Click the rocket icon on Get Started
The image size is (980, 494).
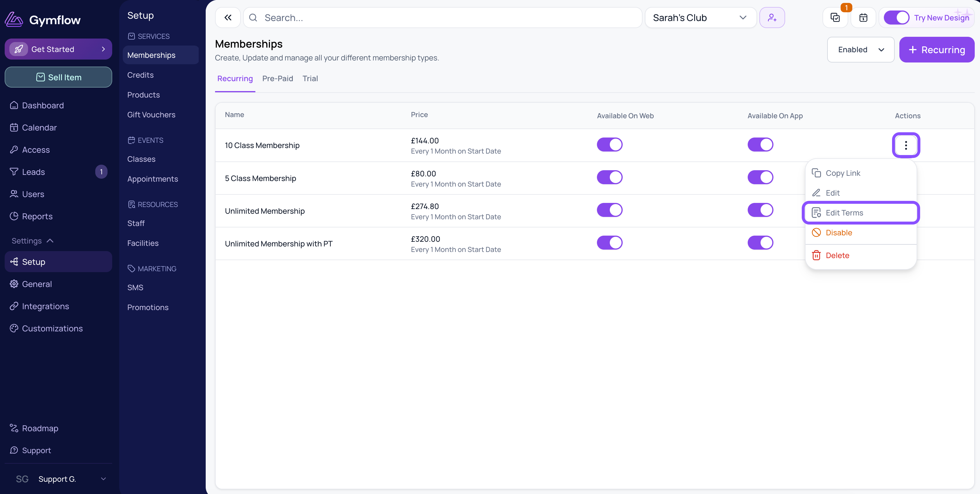[19, 49]
